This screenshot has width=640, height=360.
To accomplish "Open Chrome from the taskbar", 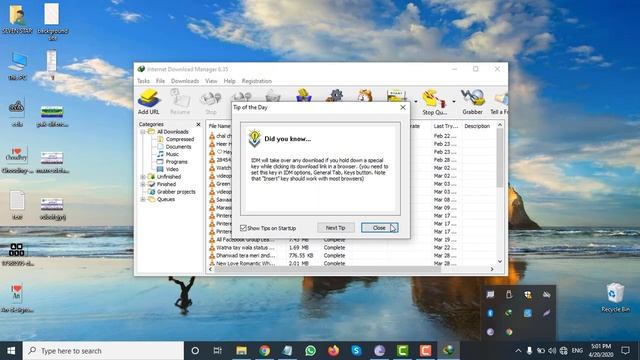I will pyautogui.click(x=264, y=351).
